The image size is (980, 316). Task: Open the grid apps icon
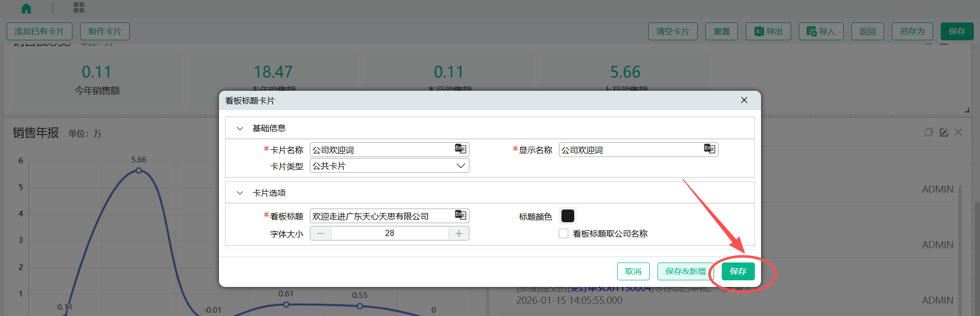pos(79,8)
